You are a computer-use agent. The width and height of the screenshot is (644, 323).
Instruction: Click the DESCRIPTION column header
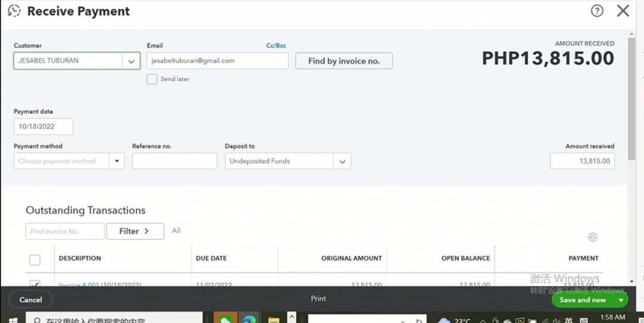pos(80,258)
